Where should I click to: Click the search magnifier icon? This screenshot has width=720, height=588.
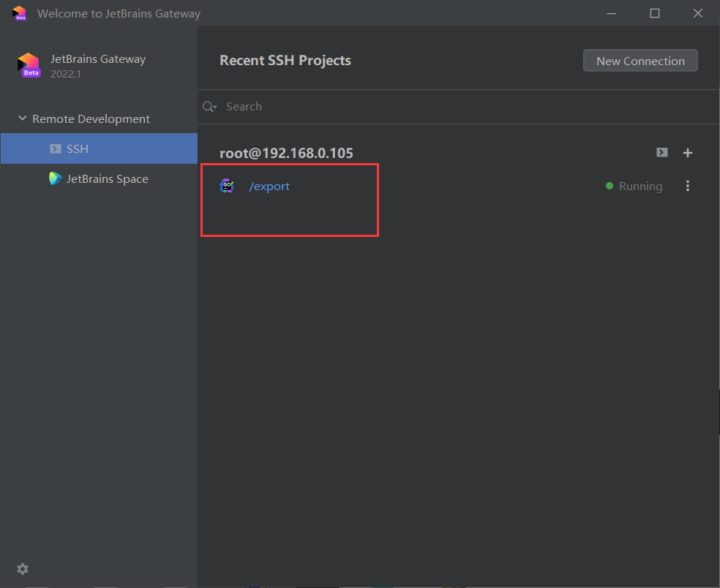coord(208,106)
